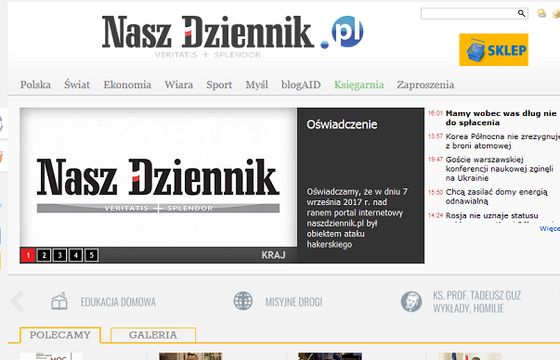Screen dimensions: 560x360
Task: Show carousel slide 5
Action: (91, 255)
